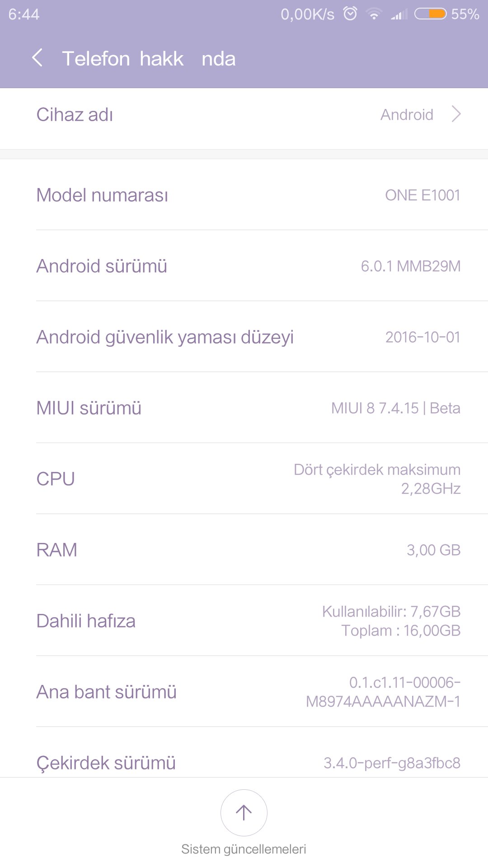This screenshot has width=488, height=868.
Task: Tap the back arrow icon
Action: coord(38,58)
